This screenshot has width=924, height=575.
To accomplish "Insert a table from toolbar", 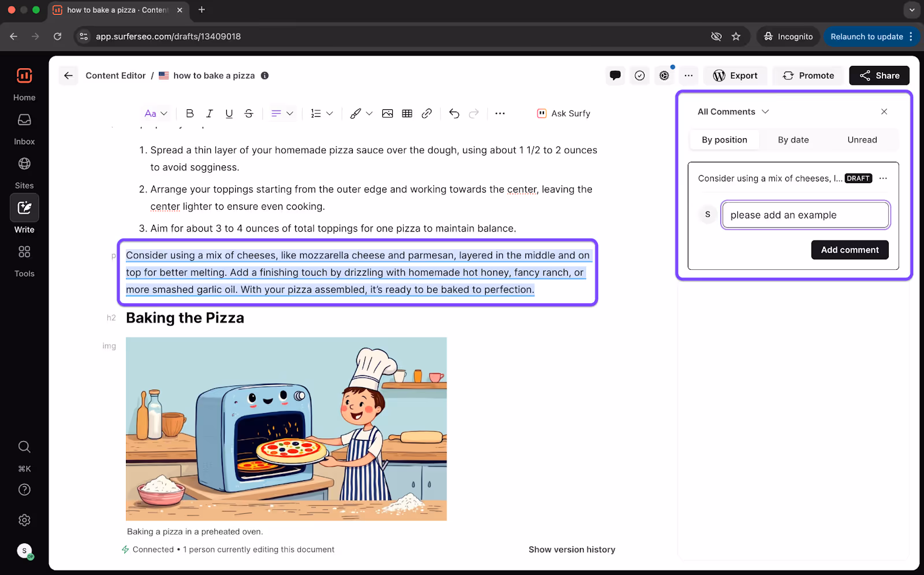I will coord(407,113).
